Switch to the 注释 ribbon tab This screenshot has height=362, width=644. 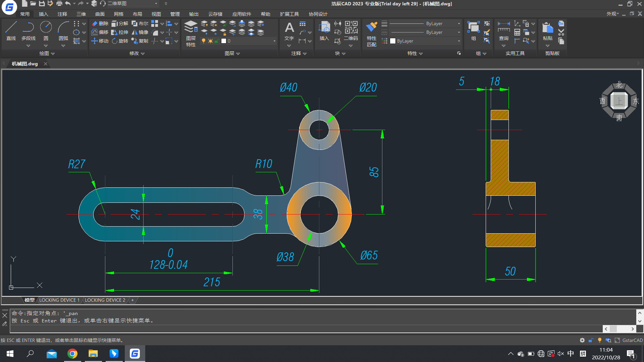point(61,14)
